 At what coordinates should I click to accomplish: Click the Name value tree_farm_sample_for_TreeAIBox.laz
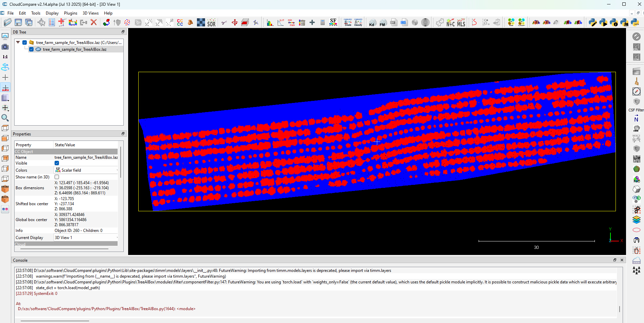click(x=86, y=157)
